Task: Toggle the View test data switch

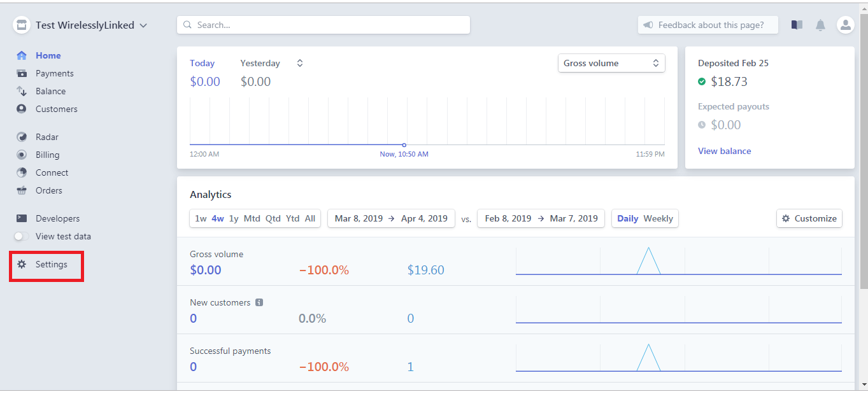Action: (x=22, y=236)
